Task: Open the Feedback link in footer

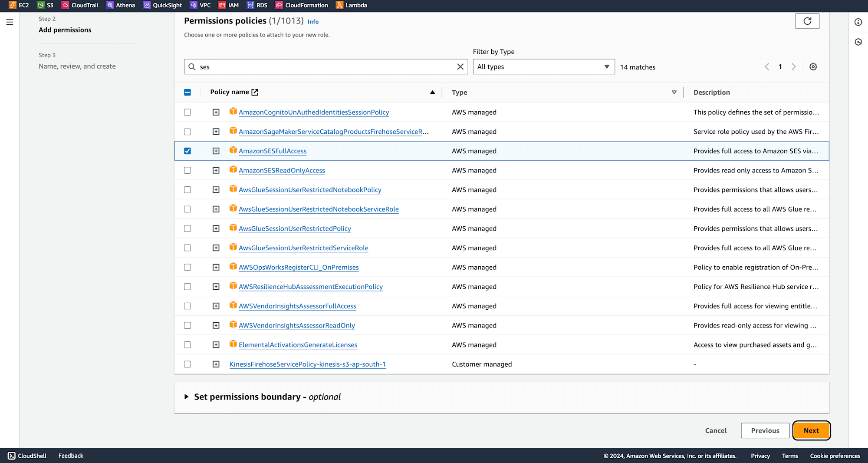Action: pos(71,456)
